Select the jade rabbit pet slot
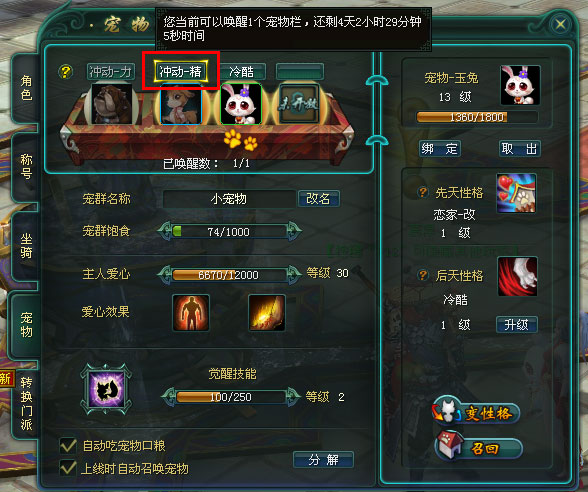Viewport: 588px width, 492px height. [x=241, y=104]
